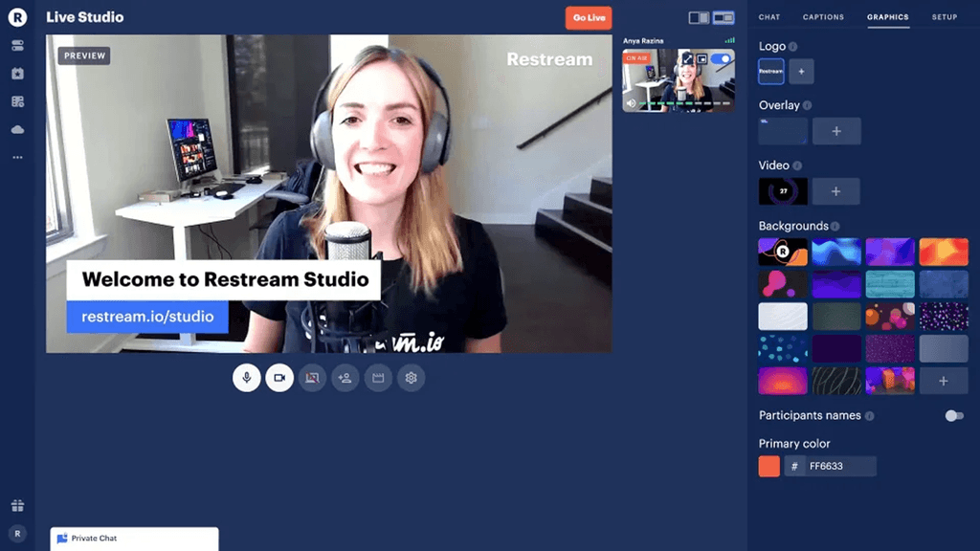This screenshot has height=551, width=980.
Task: Mute the microphone in the bottom toolbar
Action: tap(247, 378)
